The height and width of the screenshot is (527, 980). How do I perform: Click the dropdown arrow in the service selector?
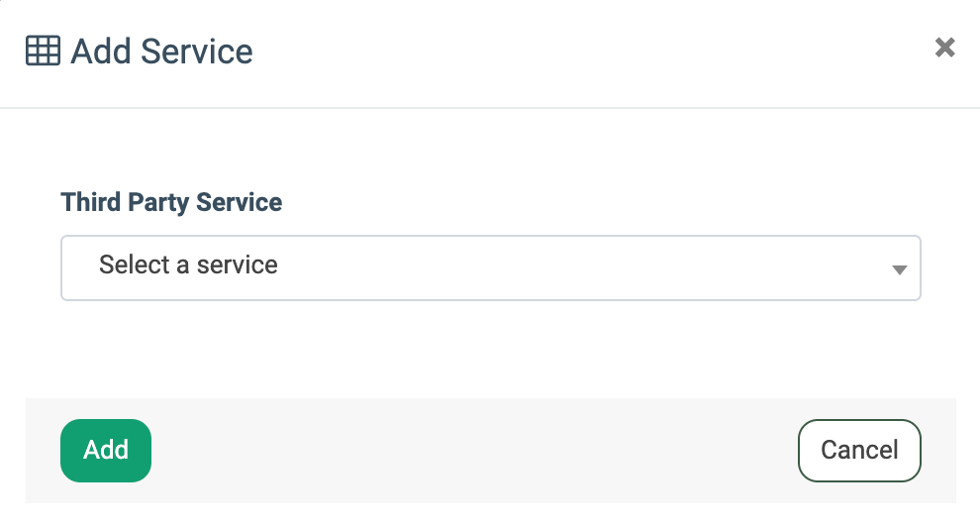[899, 269]
